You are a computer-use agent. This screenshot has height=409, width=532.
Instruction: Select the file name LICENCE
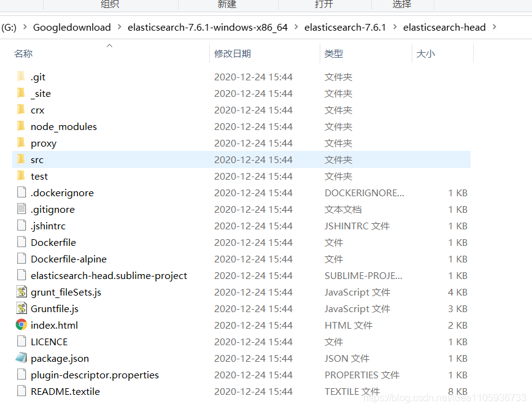pos(49,342)
